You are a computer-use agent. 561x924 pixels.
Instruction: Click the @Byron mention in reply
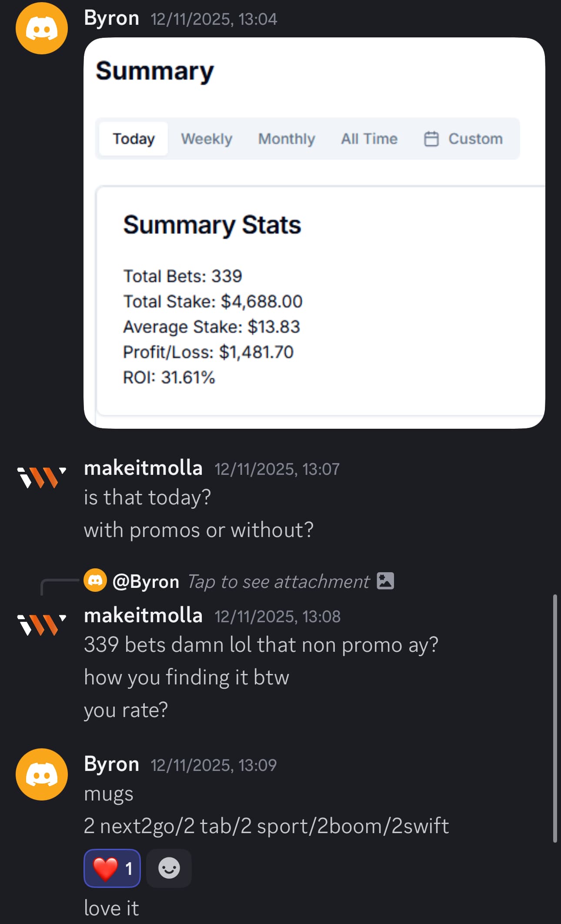[x=146, y=582]
